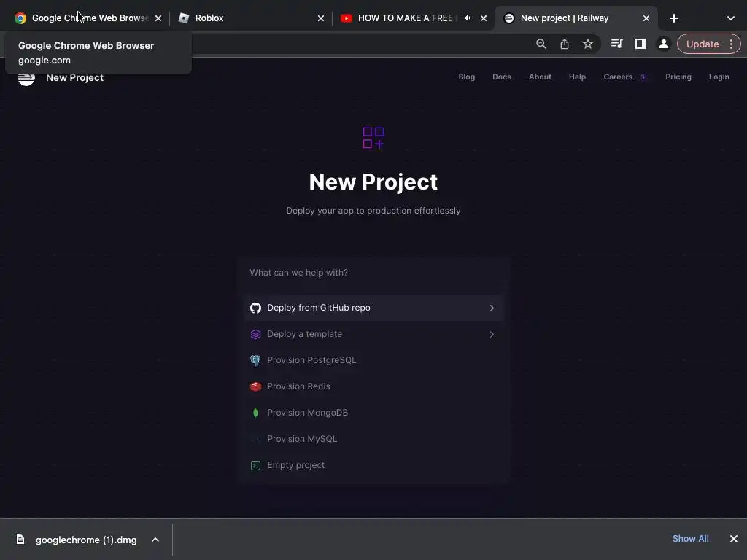This screenshot has width=747, height=560.
Task: Select Deploy a template
Action: 374,334
